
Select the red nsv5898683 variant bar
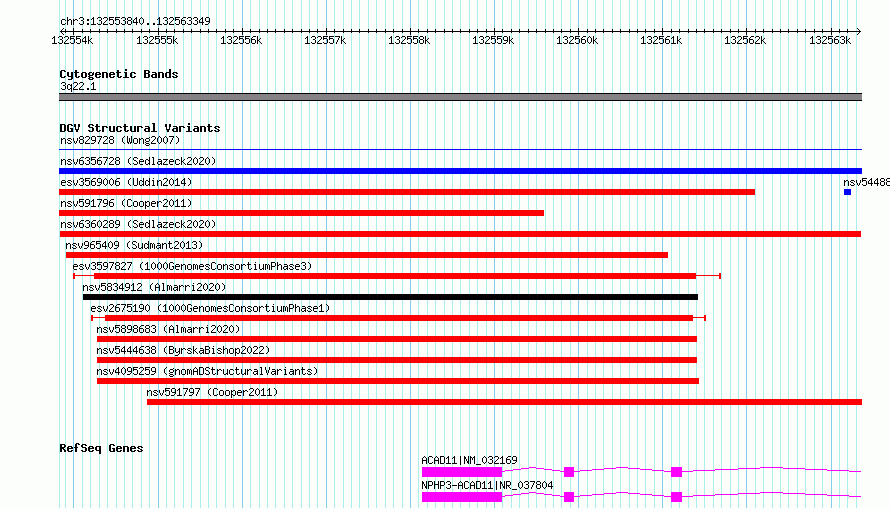pyautogui.click(x=397, y=339)
